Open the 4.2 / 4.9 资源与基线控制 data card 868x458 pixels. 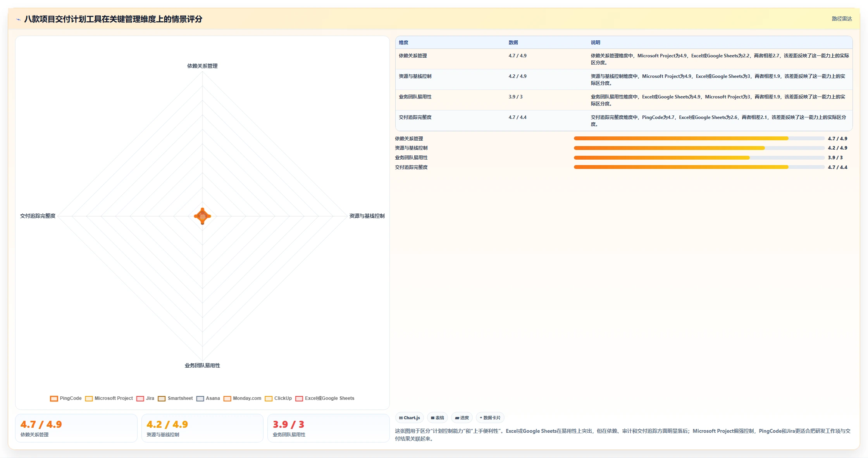[x=202, y=428]
